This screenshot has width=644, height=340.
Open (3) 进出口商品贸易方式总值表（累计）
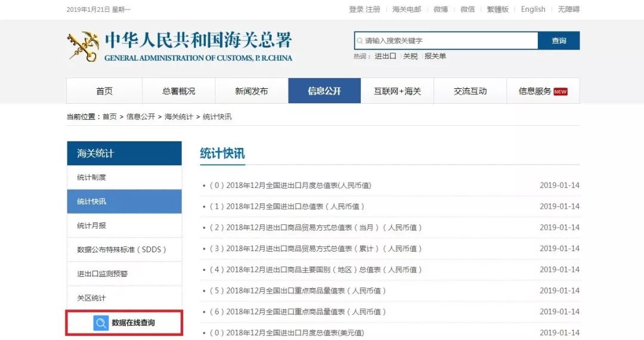click(316, 249)
